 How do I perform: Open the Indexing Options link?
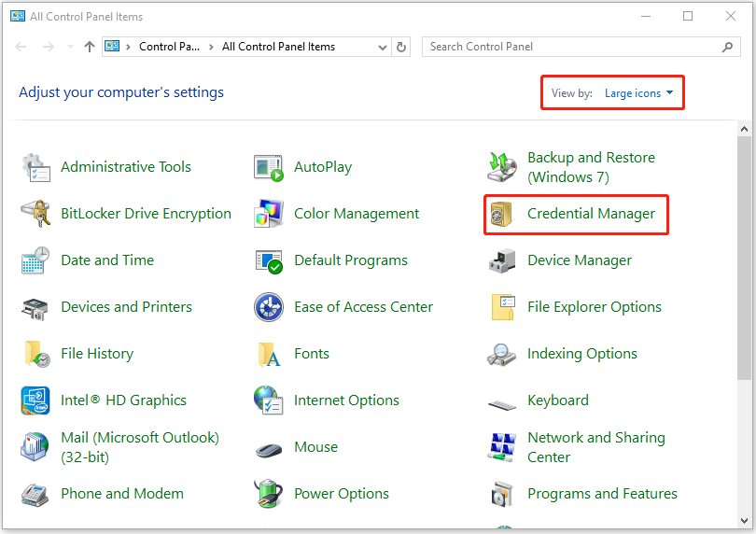582,354
